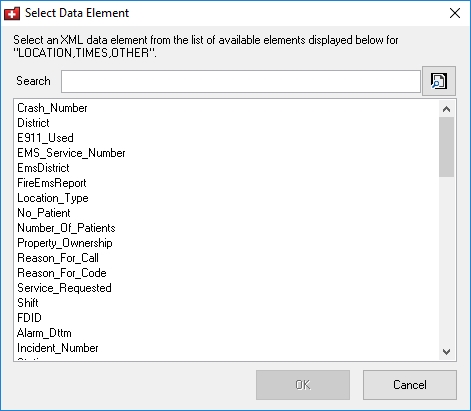The width and height of the screenshot is (471, 411).
Task: Select Reason_For_Code entry
Action: tap(62, 273)
